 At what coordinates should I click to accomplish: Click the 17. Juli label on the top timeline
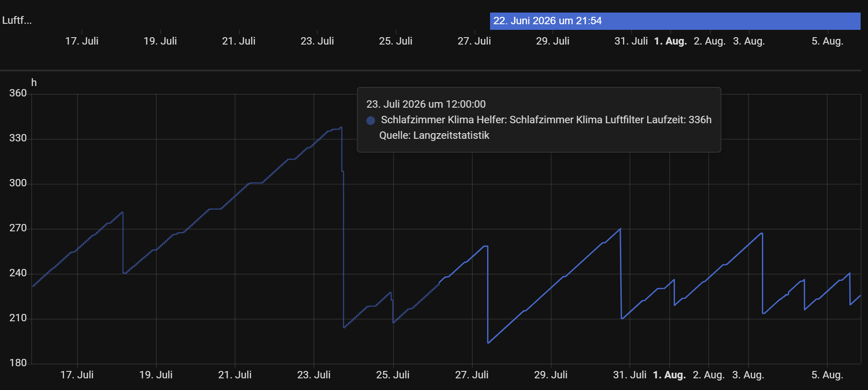[82, 41]
